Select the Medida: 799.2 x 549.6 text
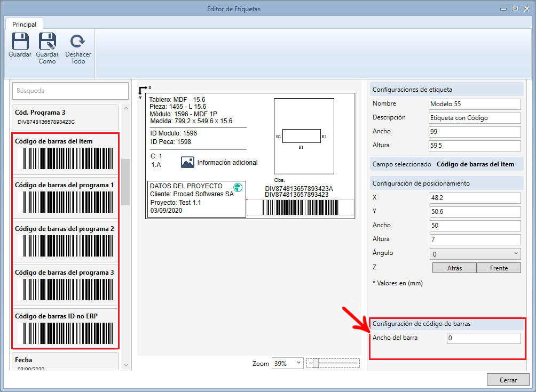536x392 pixels. 191,121
